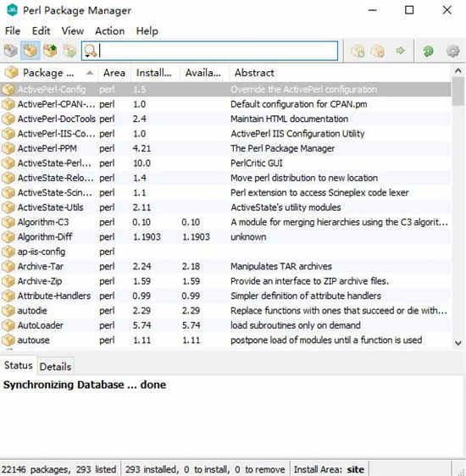The height and width of the screenshot is (476, 466).
Task: Click the package icon beside ActiveState-Relo...
Action: [8, 178]
